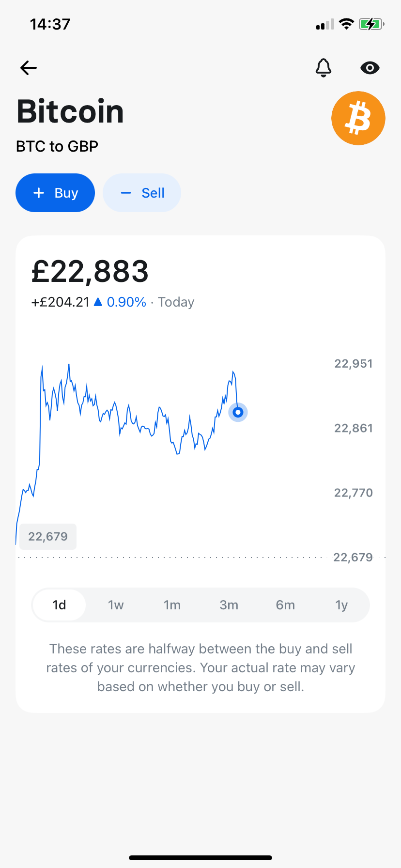Tap the current price marker dot
Image resolution: width=401 pixels, height=868 pixels.
click(238, 412)
